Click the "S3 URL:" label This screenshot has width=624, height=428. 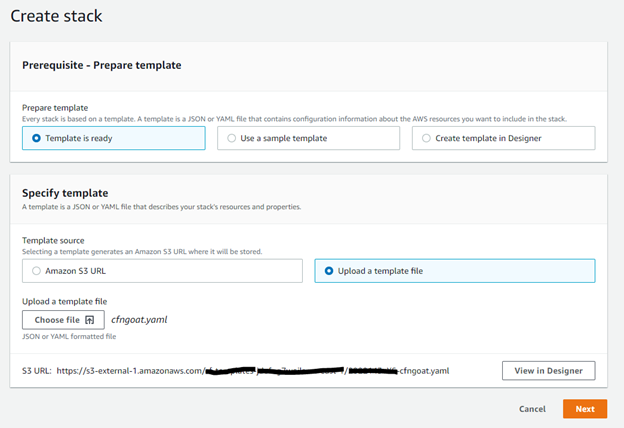click(x=36, y=370)
